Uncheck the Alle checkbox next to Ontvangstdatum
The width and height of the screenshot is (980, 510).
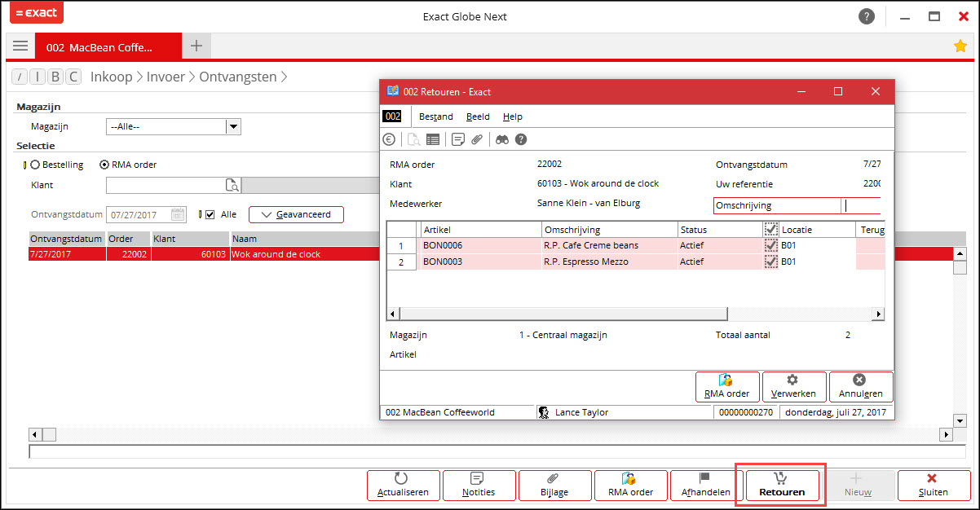tap(210, 215)
